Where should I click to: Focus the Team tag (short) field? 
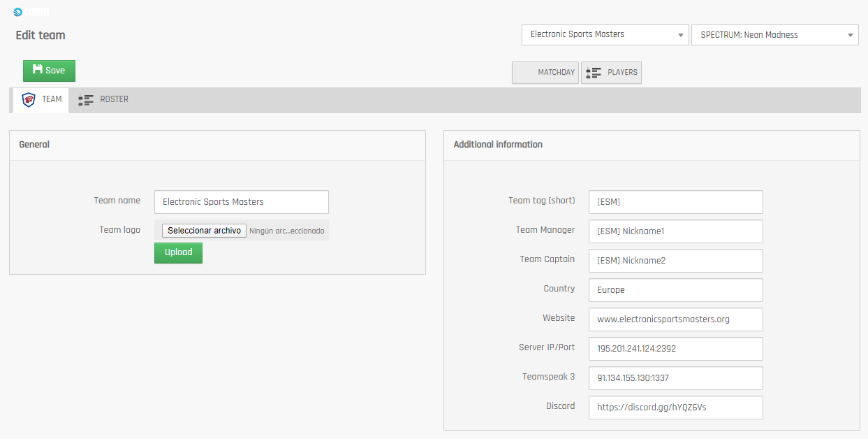[x=676, y=202]
